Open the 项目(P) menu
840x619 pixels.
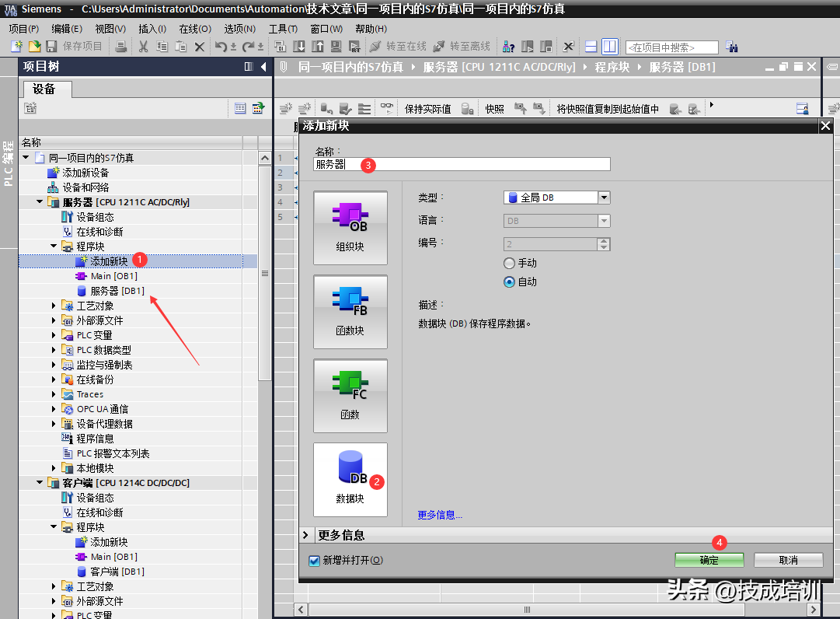point(23,29)
